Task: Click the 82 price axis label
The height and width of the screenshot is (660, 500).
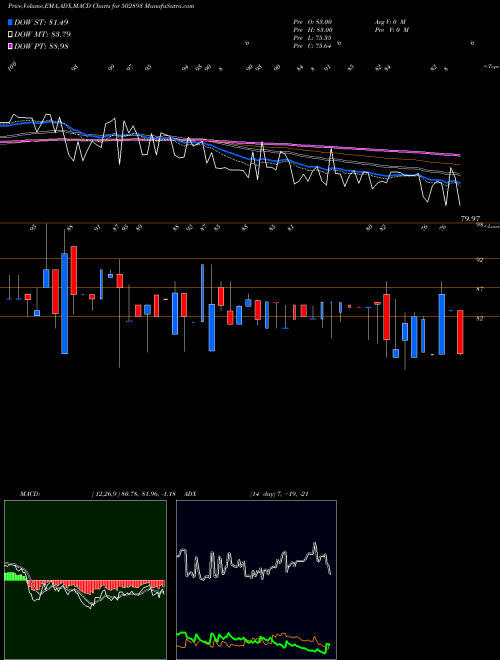Action: (x=479, y=319)
